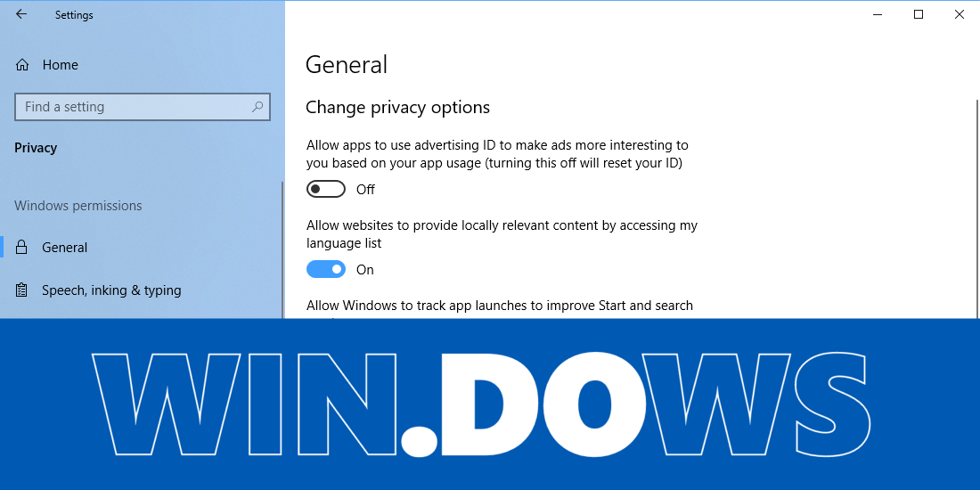
Task: Click the General padlock icon
Action: coord(22,248)
